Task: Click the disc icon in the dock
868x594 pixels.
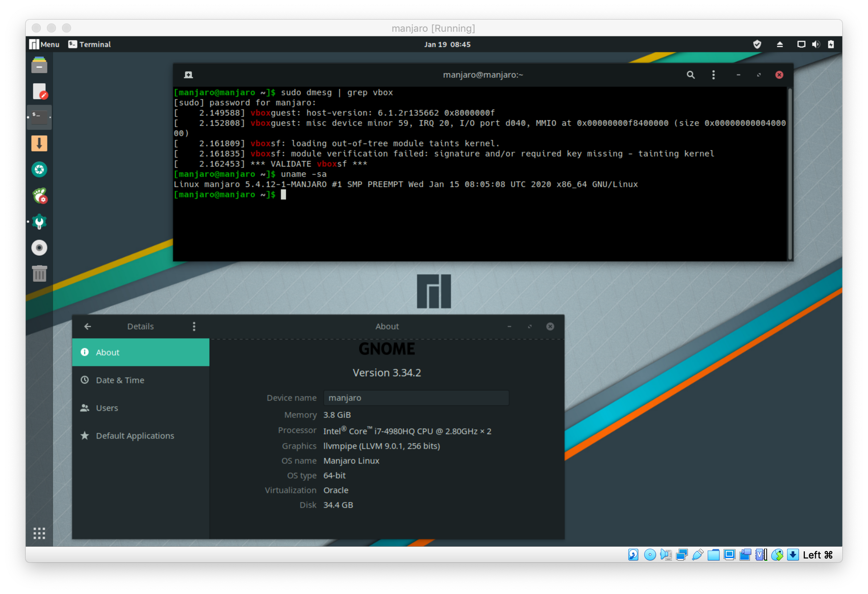Action: click(39, 248)
